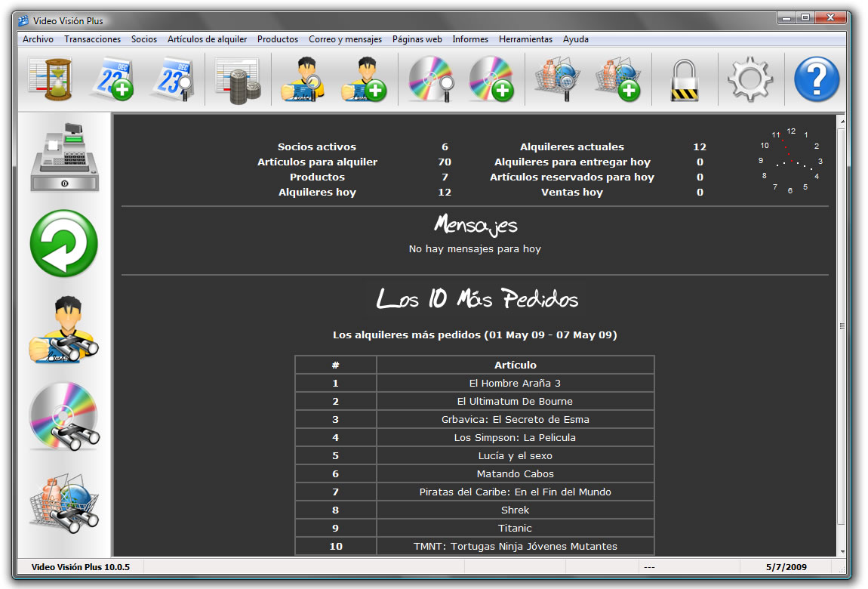Click the scrollbar down arrow

pos(842,551)
